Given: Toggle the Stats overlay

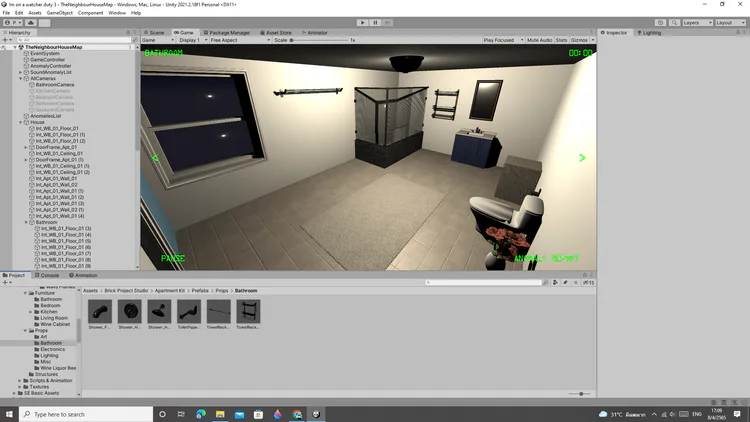Looking at the screenshot, I should 562,40.
